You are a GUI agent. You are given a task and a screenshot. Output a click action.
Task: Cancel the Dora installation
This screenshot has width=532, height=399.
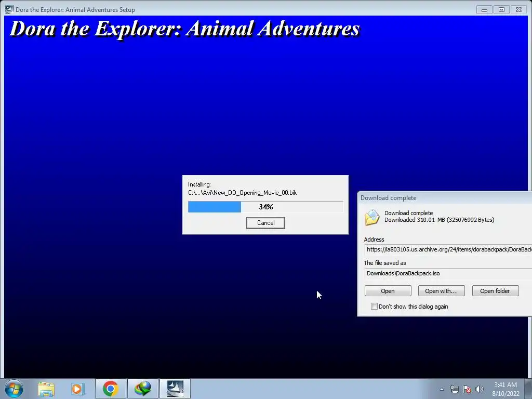265,223
